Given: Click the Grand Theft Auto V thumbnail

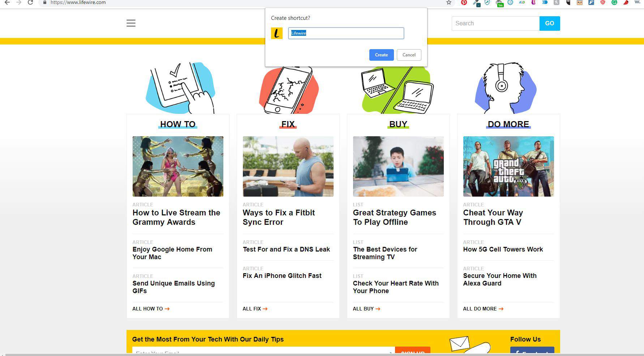Looking at the screenshot, I should (x=508, y=166).
